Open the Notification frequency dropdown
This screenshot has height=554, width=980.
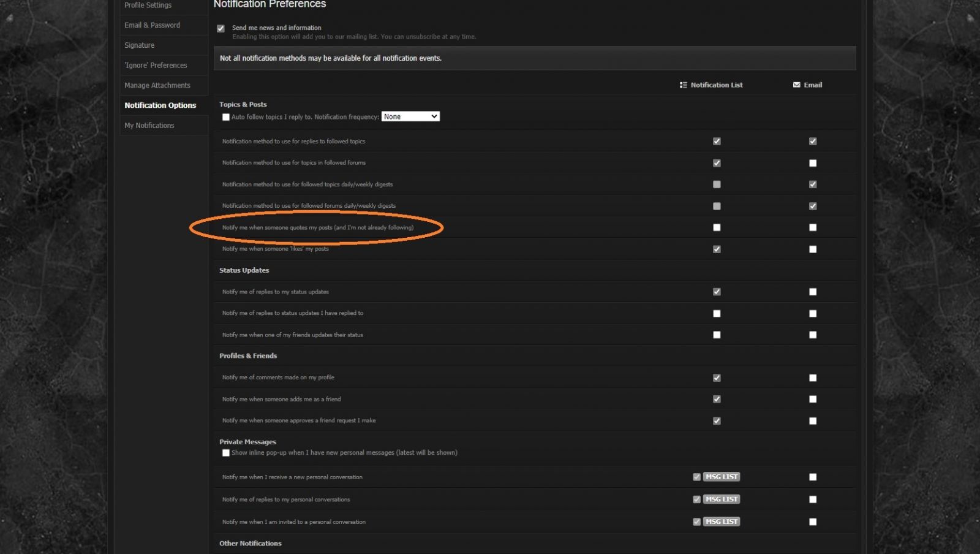(x=410, y=116)
